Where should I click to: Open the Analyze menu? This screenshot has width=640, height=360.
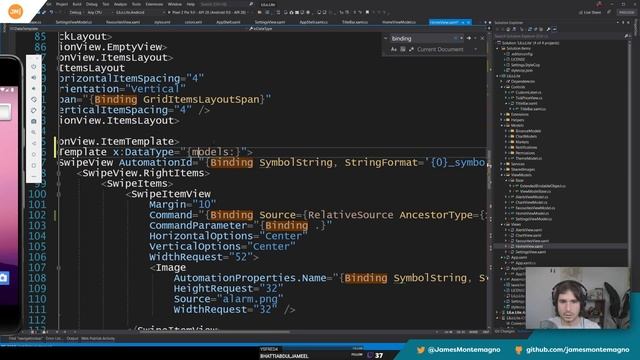(x=120, y=4)
